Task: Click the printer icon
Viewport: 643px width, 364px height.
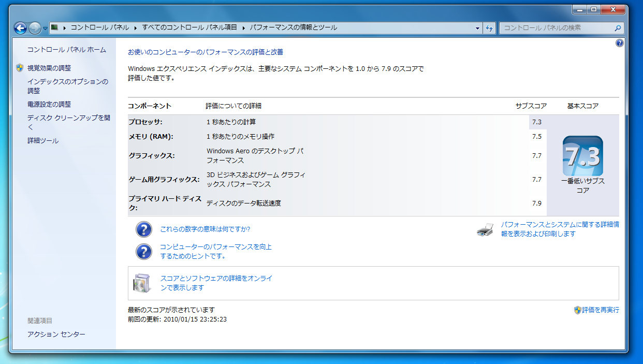Action: click(x=485, y=230)
